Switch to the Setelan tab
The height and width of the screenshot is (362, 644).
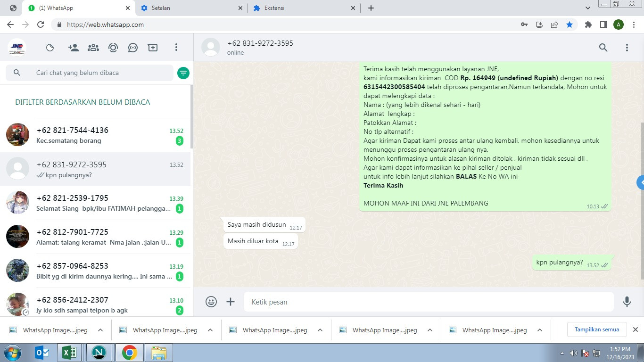point(190,8)
